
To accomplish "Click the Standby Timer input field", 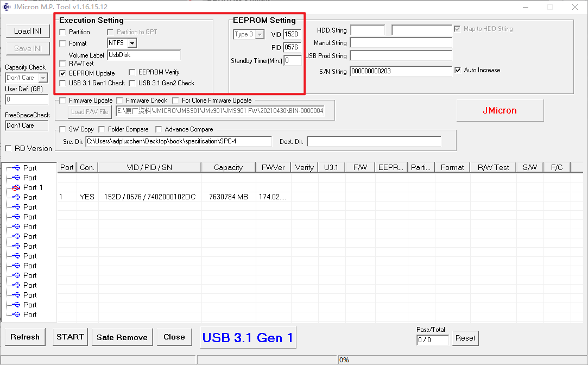I will coord(293,60).
